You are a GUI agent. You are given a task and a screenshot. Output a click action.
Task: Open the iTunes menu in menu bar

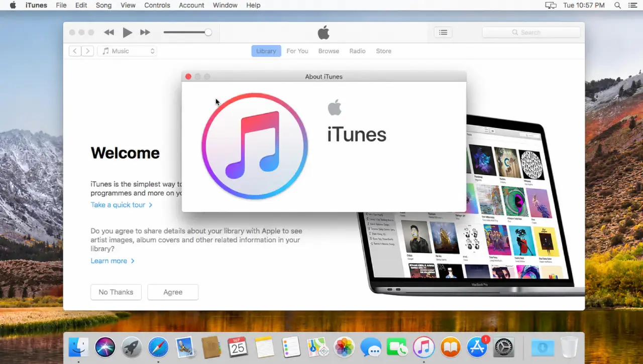click(36, 5)
